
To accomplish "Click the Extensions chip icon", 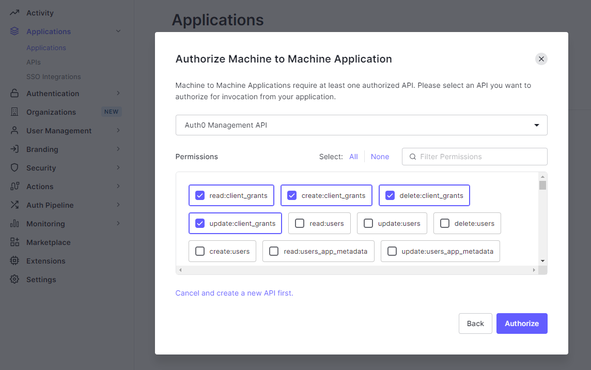I will [x=14, y=260].
